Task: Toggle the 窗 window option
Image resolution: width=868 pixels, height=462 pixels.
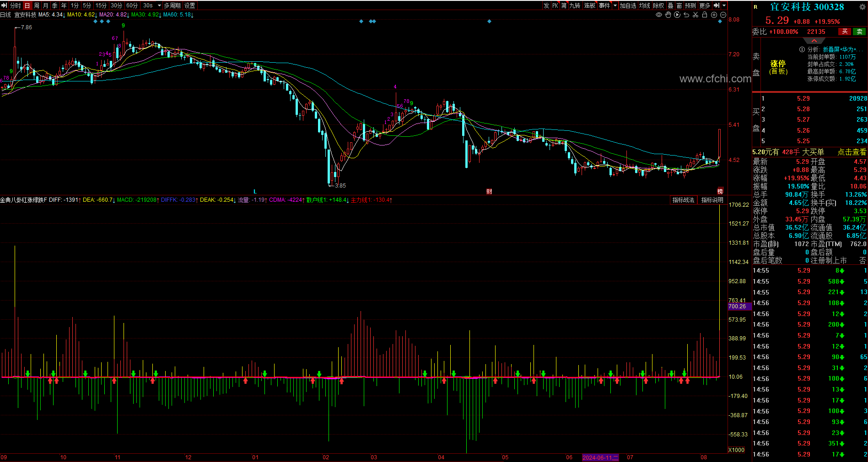Action: (x=679, y=5)
